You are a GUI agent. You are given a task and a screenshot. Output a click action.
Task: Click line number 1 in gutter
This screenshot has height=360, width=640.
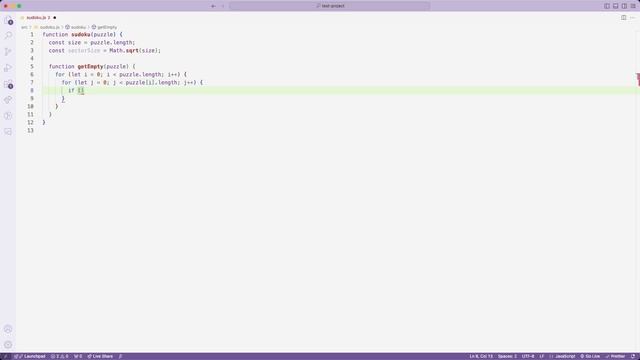click(32, 35)
